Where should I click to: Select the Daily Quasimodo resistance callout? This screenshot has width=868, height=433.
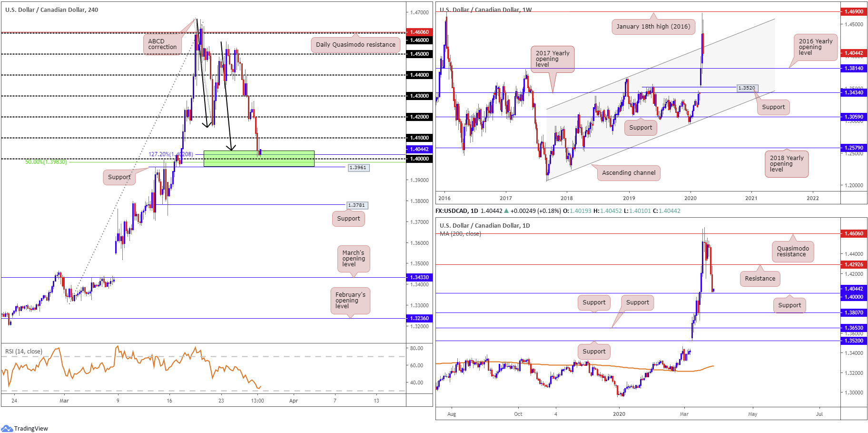[355, 45]
